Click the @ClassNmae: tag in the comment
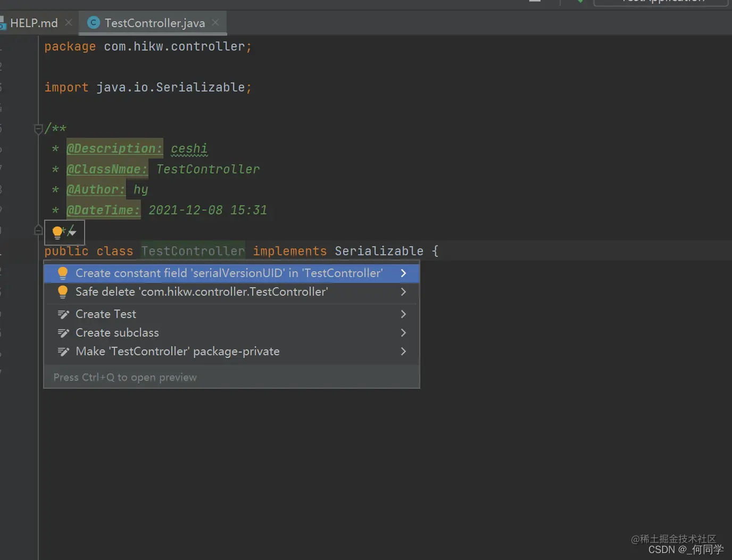The image size is (732, 560). (x=107, y=169)
